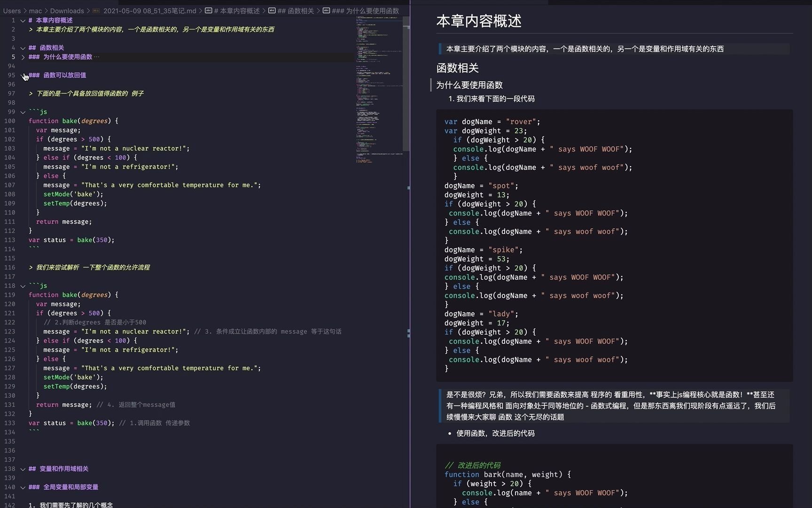812x508 pixels.
Task: Collapse the js code fence on line 99
Action: (23, 112)
